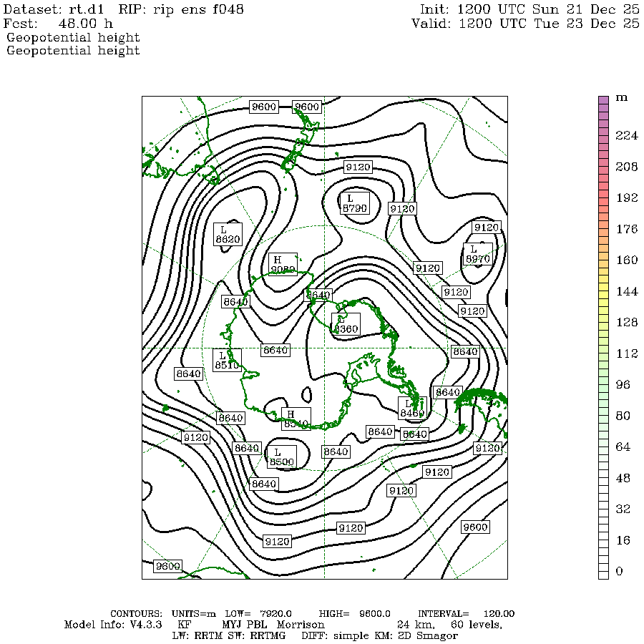Select the 'DIFF: simple' footer text
The image size is (644, 644).
click(335, 636)
